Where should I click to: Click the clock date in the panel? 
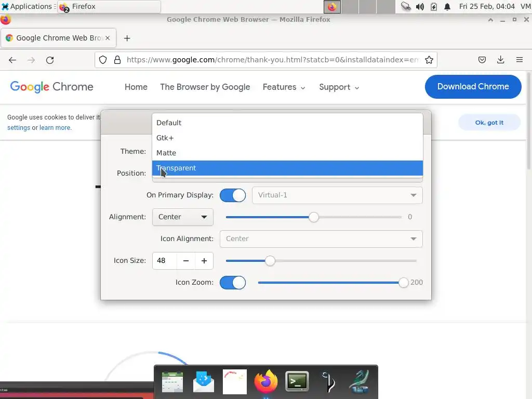[x=487, y=6]
